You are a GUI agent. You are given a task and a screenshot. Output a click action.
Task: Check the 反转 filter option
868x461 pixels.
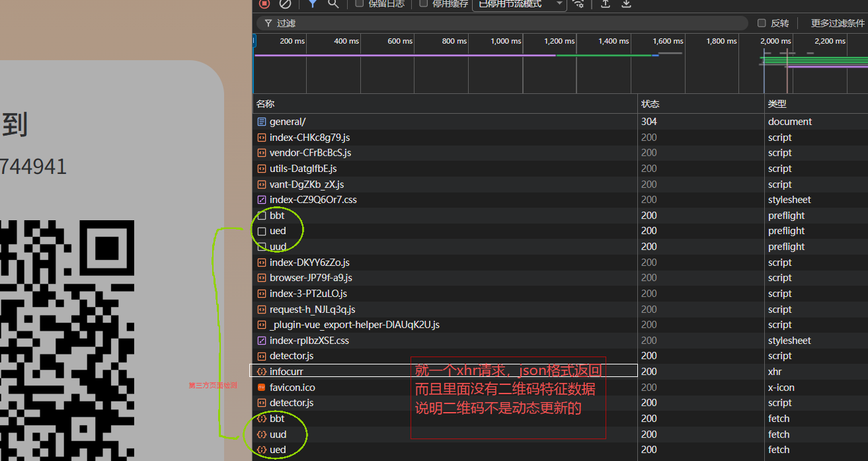click(x=762, y=23)
